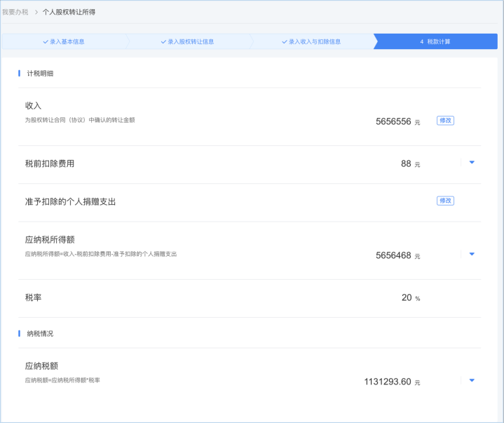Click the breadcrumb chevron separator icon
The height and width of the screenshot is (423, 504).
pos(36,12)
